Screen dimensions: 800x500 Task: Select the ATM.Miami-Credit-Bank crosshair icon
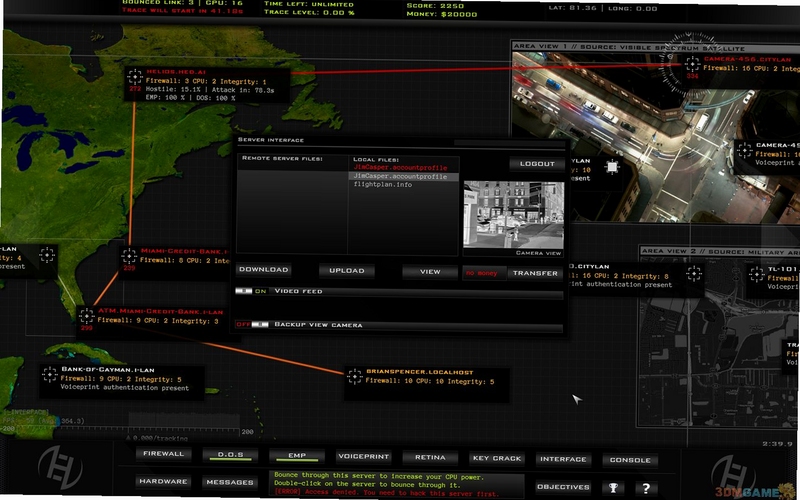coord(87,316)
